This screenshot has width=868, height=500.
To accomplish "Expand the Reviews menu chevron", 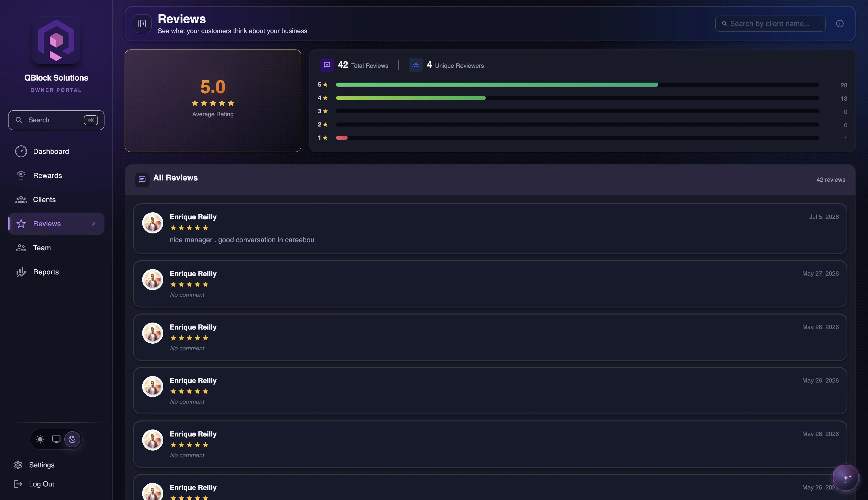I will pyautogui.click(x=93, y=224).
